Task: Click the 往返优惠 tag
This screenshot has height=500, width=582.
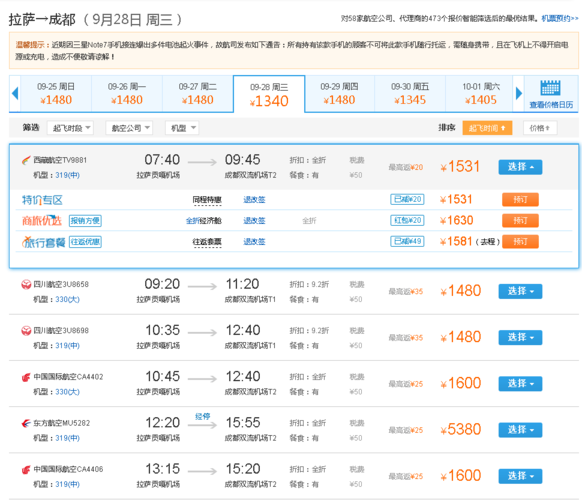Action: click(85, 242)
